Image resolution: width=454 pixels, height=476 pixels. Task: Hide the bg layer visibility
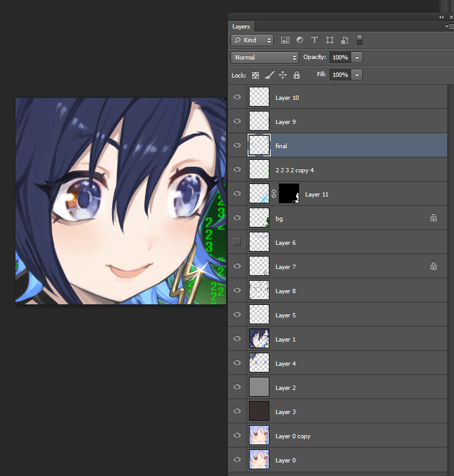coord(237,218)
